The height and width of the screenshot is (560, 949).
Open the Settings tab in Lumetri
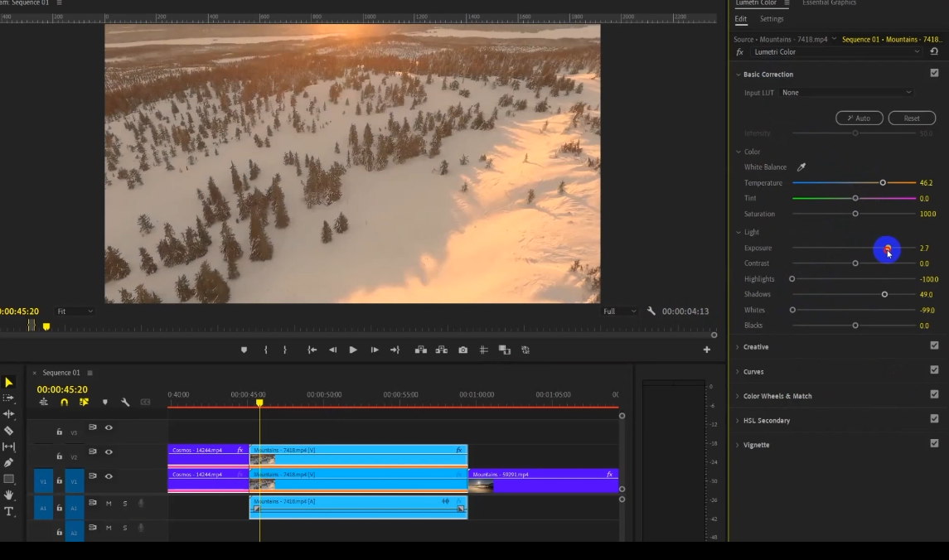[x=771, y=19]
